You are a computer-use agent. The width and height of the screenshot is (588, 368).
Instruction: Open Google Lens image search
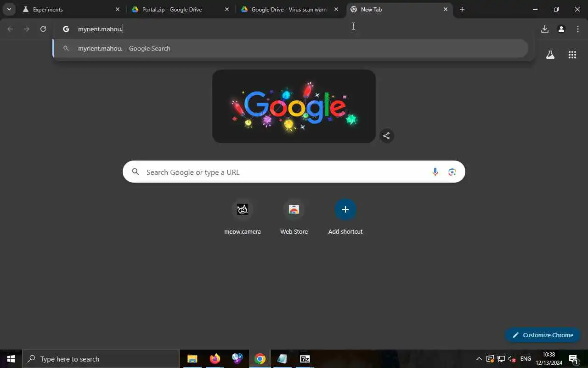(x=452, y=172)
